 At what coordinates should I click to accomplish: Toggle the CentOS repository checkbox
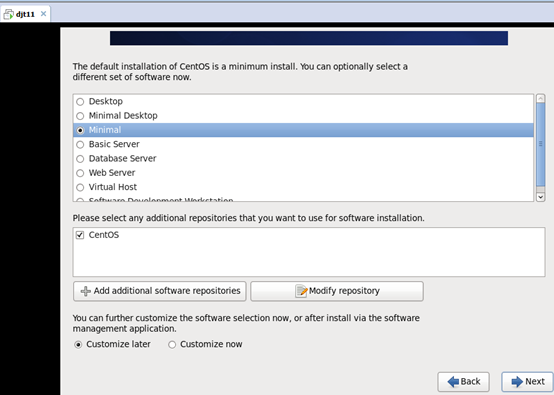click(x=80, y=235)
